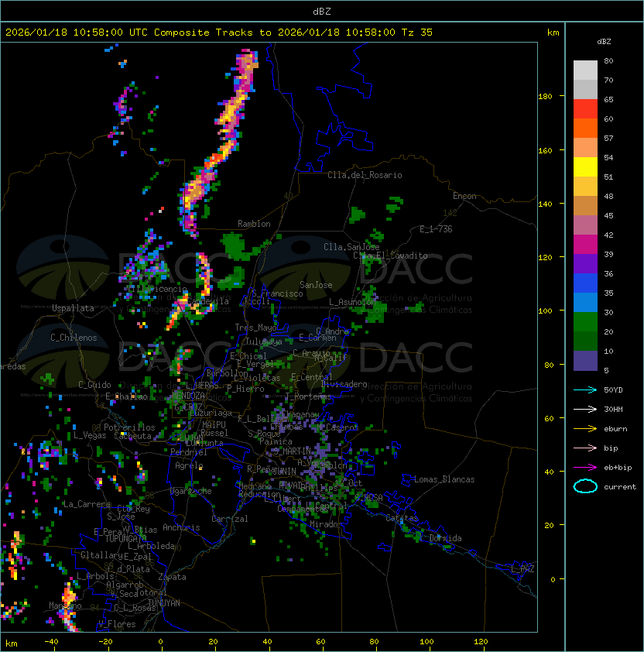Image resolution: width=644 pixels, height=652 pixels.
Task: Select the L_Asuncion location label
Action: (x=352, y=302)
